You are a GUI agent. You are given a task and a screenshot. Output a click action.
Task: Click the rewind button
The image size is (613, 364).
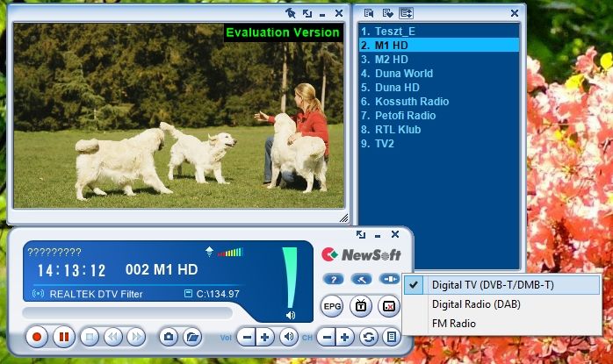coord(113,337)
